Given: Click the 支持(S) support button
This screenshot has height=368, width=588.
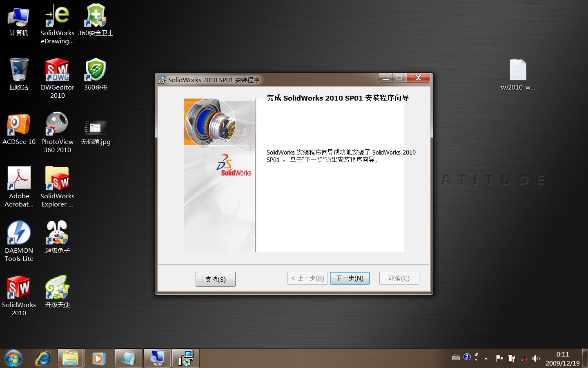Looking at the screenshot, I should (216, 279).
